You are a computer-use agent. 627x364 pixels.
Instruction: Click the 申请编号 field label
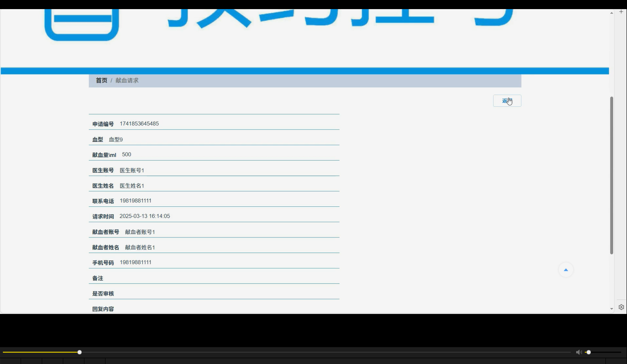[103, 124]
